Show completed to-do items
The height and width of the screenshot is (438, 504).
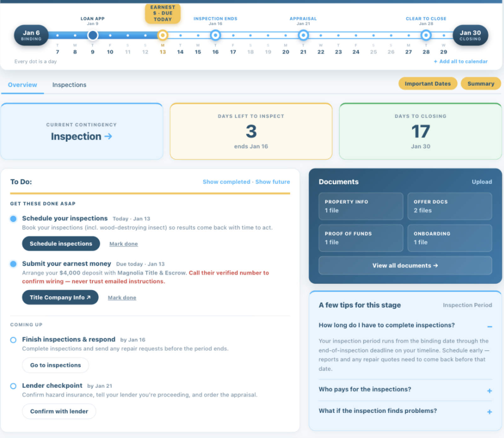226,182
